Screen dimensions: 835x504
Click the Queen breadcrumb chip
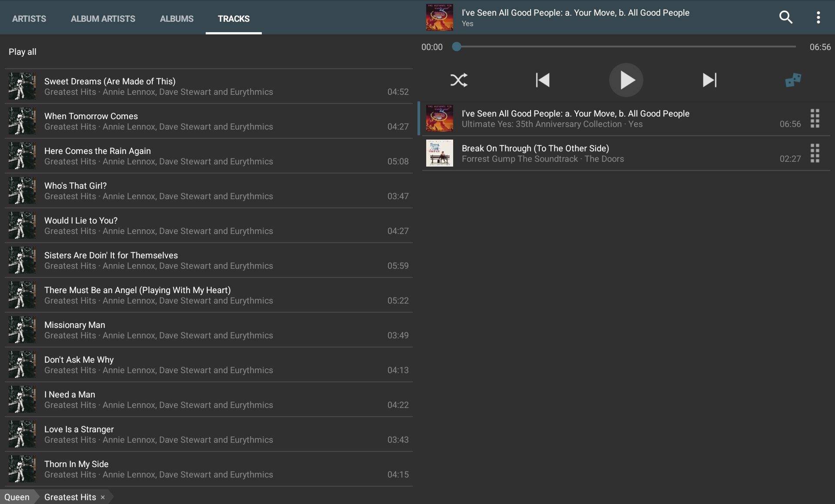point(17,497)
